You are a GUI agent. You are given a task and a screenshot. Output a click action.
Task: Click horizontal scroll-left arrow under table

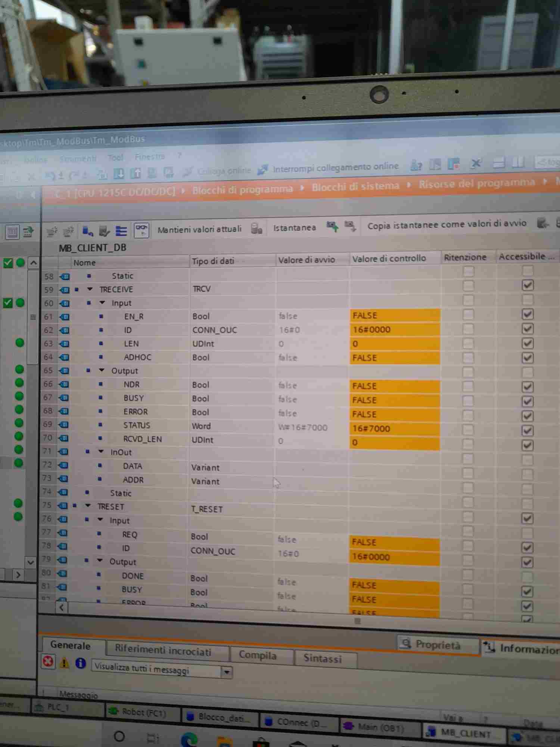61,608
